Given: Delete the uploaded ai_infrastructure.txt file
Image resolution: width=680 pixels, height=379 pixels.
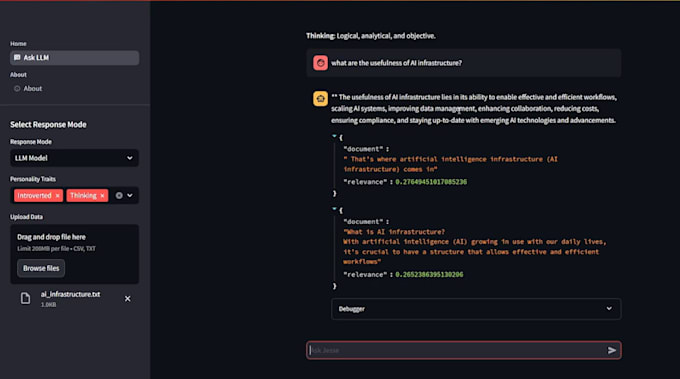Looking at the screenshot, I should 128,299.
